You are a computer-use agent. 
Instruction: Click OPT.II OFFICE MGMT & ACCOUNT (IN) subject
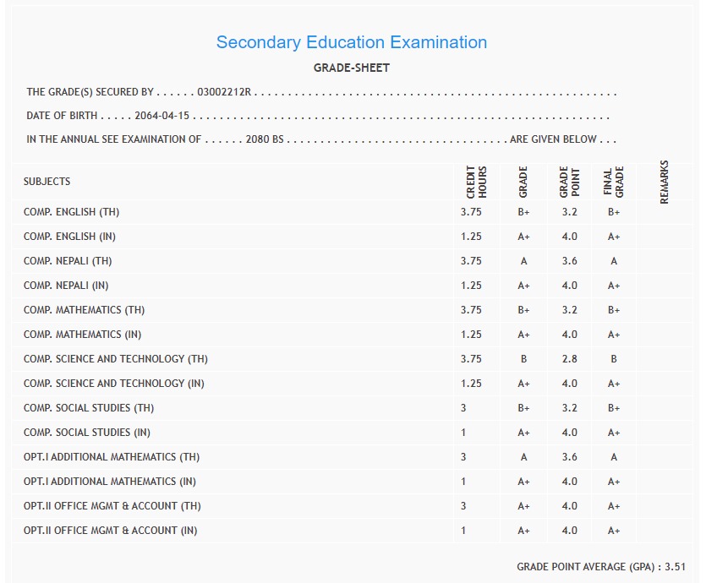click(x=111, y=531)
